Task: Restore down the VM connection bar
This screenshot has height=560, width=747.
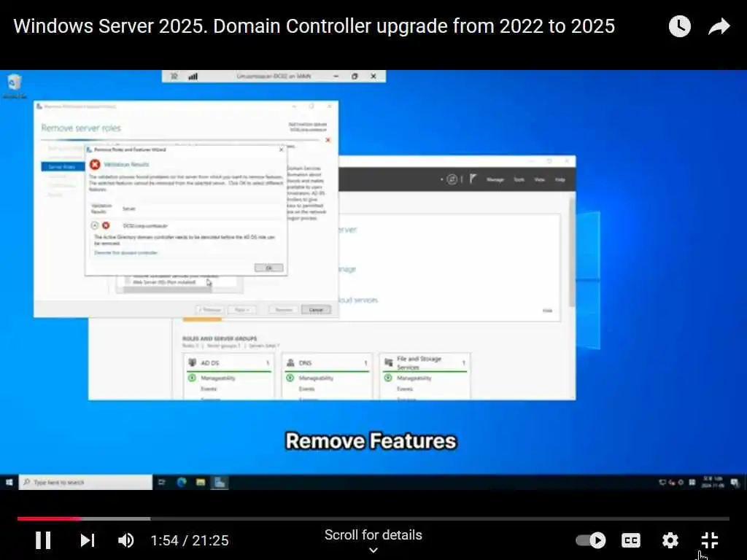Action: click(x=355, y=76)
